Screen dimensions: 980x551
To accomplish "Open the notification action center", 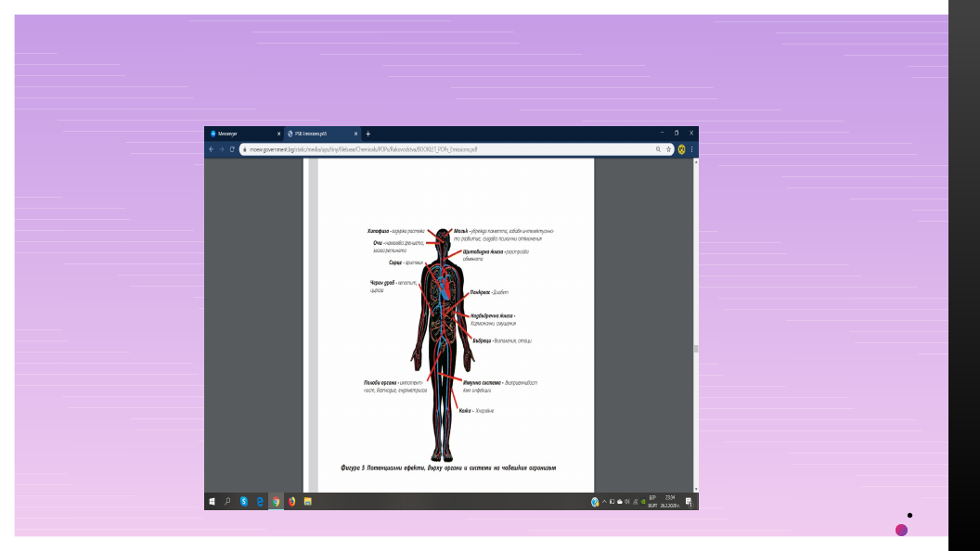I will point(689,502).
